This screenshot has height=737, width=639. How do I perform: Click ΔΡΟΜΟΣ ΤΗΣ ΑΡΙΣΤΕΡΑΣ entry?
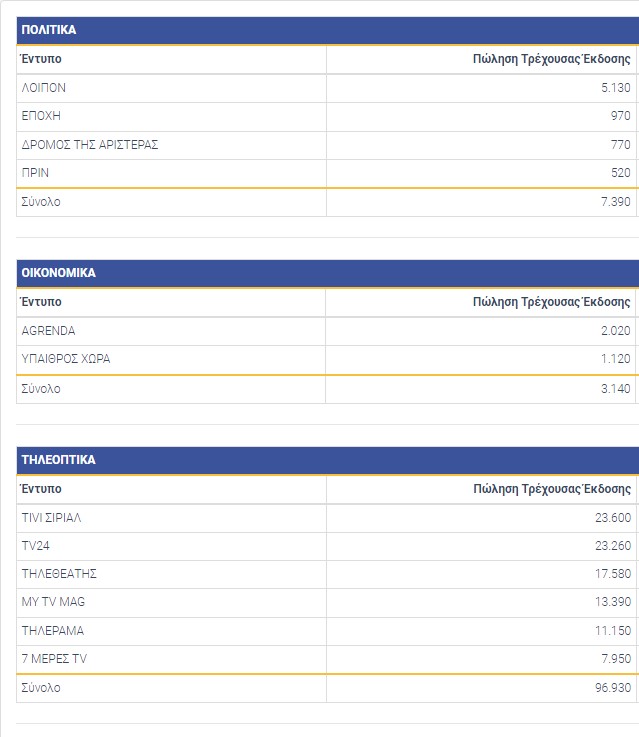click(90, 145)
